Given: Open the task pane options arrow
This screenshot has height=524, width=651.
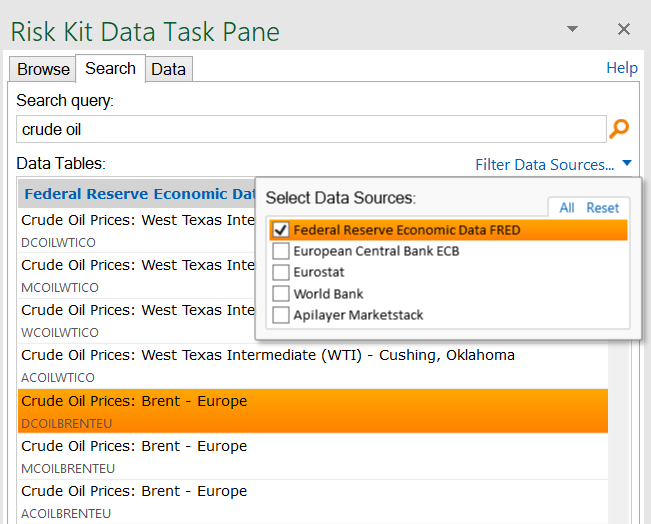Looking at the screenshot, I should [572, 29].
